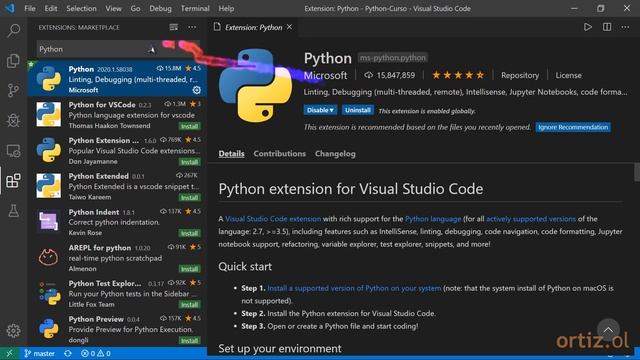This screenshot has height=360, width=640.
Task: Open the Terminal menu
Action: pos(195,8)
